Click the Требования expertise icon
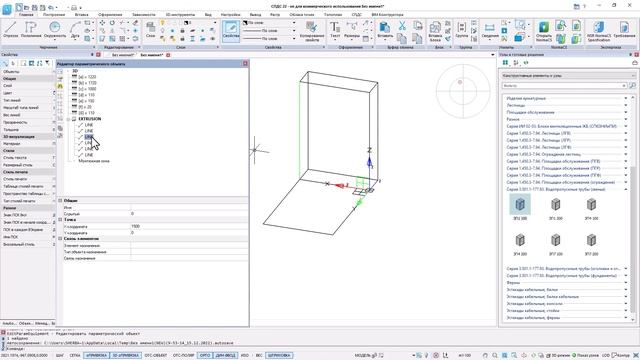640x360 pixels. (x=624, y=30)
